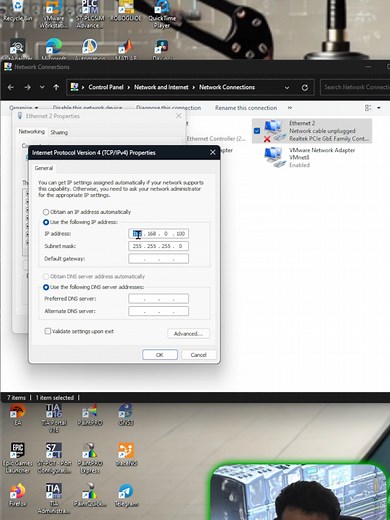Viewport: 390px width, 520px height.
Task: Open PlantPRO desktop shortcut
Action: click(90, 415)
